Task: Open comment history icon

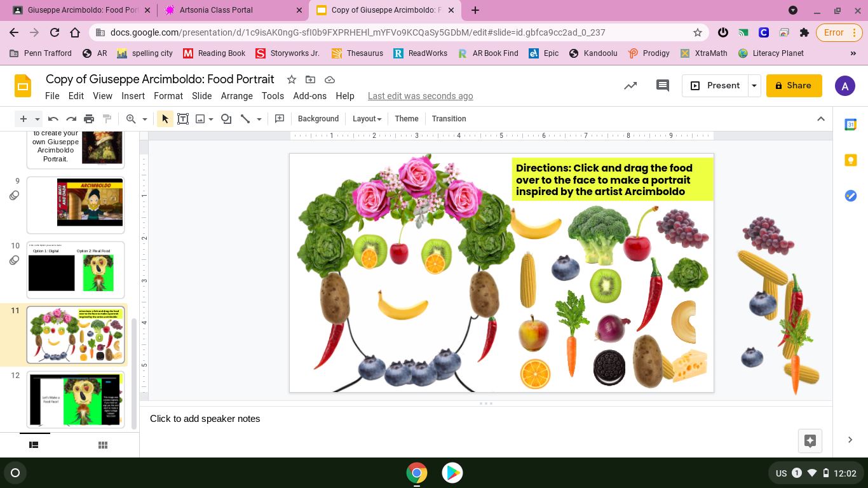Action: click(x=662, y=86)
